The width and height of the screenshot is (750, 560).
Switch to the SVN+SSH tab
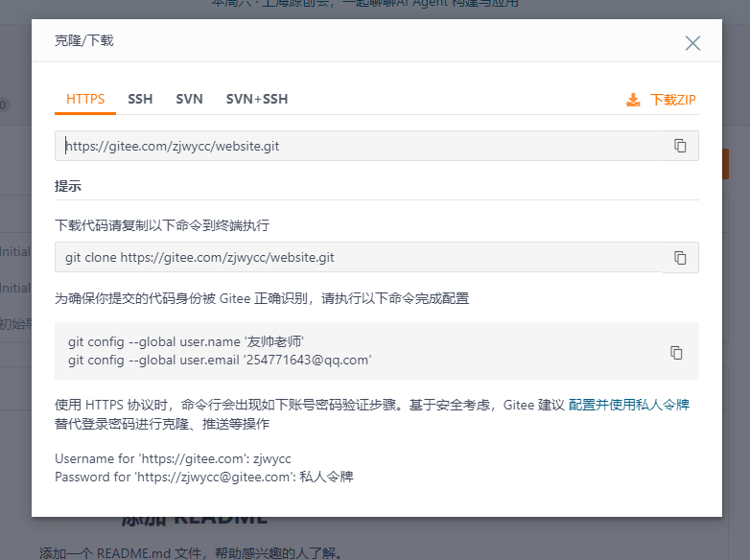pos(257,99)
